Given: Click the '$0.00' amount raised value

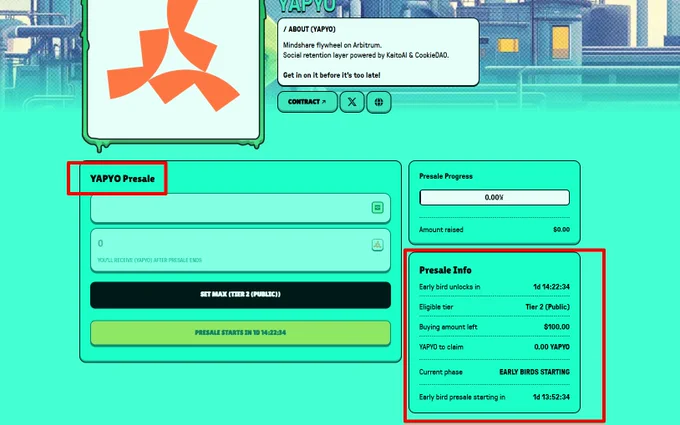Looking at the screenshot, I should coord(561,229).
